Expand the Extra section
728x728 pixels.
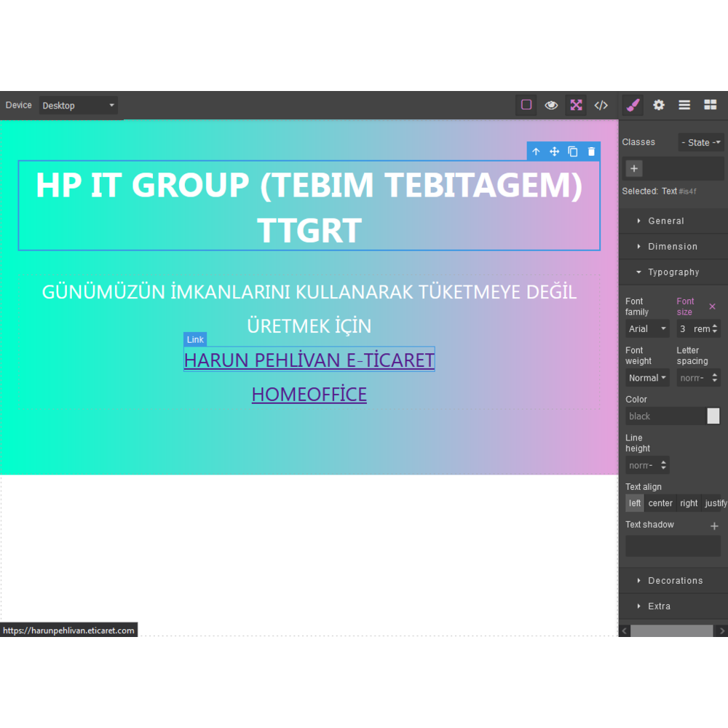673,606
